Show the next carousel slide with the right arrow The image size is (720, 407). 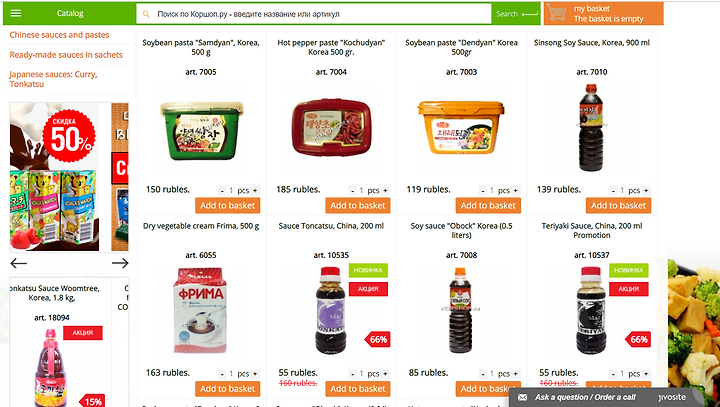pyautogui.click(x=120, y=263)
